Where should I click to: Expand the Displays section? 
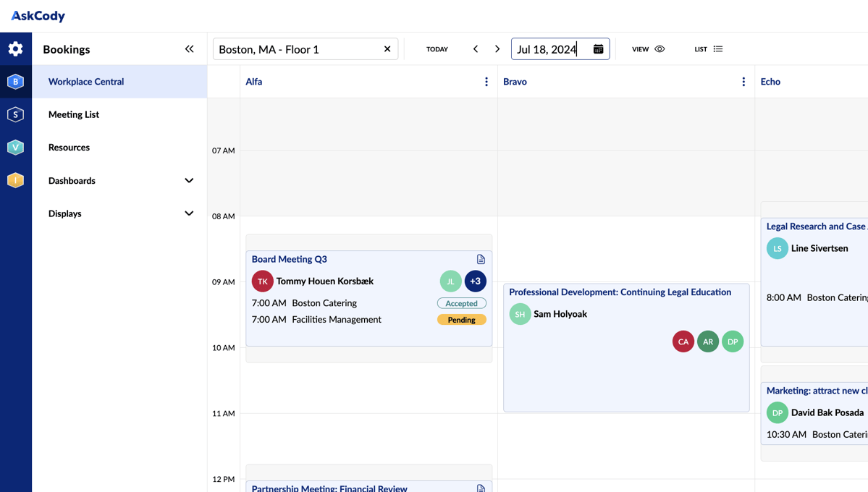pyautogui.click(x=188, y=213)
